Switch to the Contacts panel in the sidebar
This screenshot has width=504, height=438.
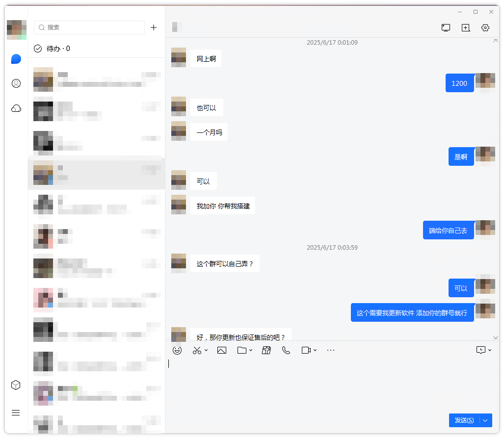[16, 83]
